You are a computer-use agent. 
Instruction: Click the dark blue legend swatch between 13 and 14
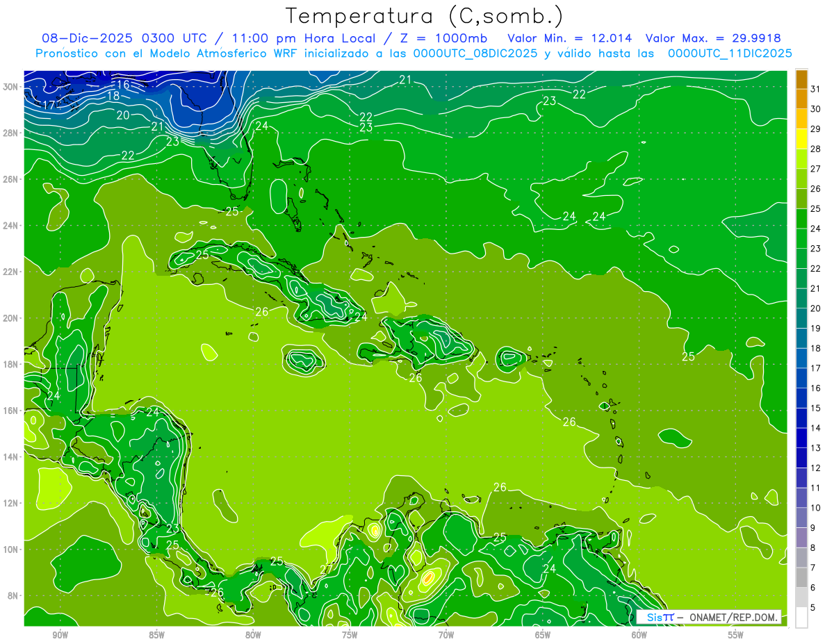coord(801,438)
